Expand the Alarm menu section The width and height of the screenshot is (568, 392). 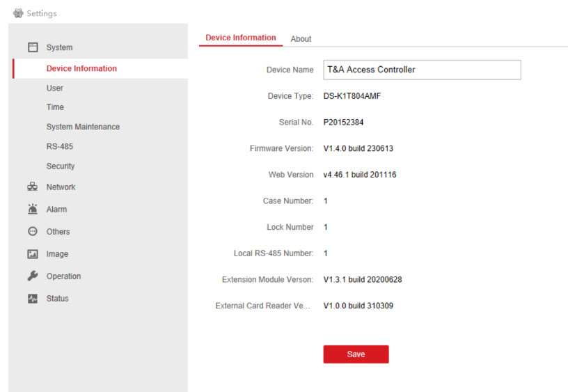coord(56,210)
